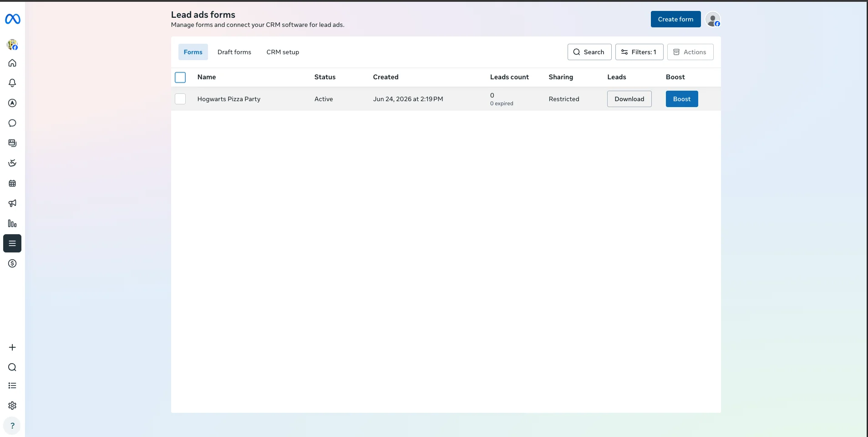Open All tools hamburger menu icon
The height and width of the screenshot is (437, 868).
[x=12, y=243]
